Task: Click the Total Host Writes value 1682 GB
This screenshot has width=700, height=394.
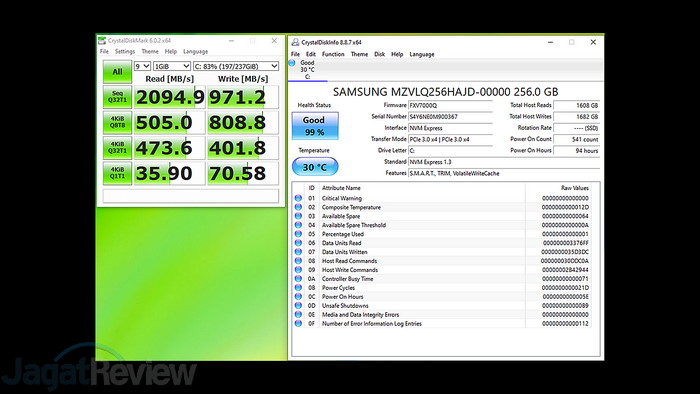Action: tap(576, 116)
